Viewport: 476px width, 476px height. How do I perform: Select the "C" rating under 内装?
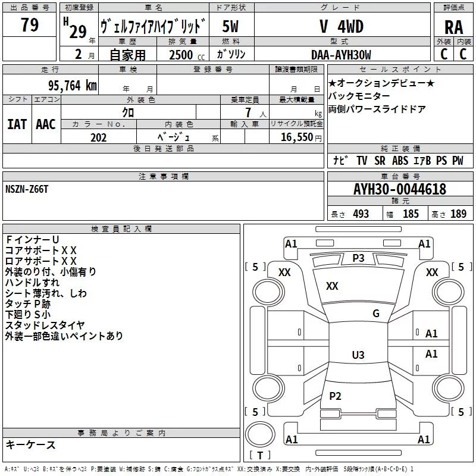[463, 54]
